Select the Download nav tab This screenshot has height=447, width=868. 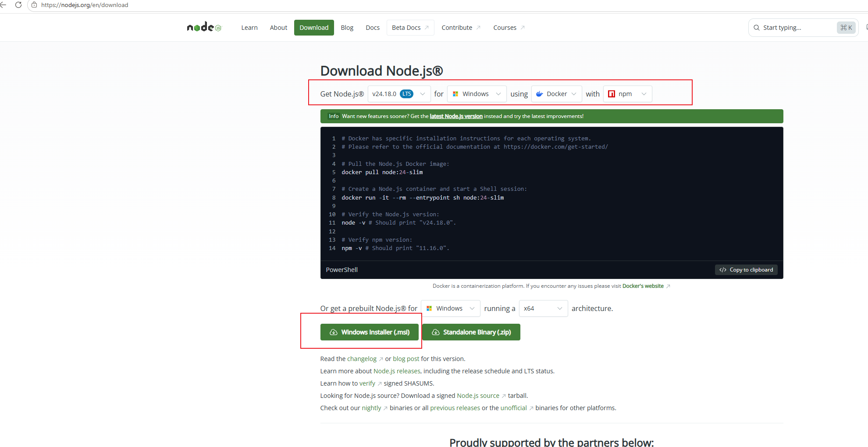[x=314, y=28]
